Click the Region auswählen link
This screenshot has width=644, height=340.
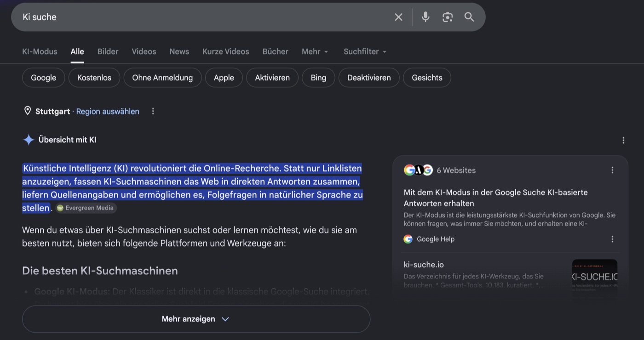[108, 111]
